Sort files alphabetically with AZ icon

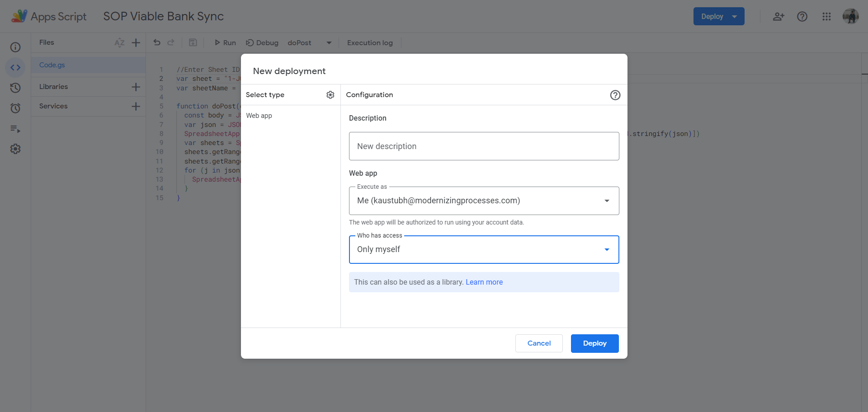pyautogui.click(x=119, y=42)
